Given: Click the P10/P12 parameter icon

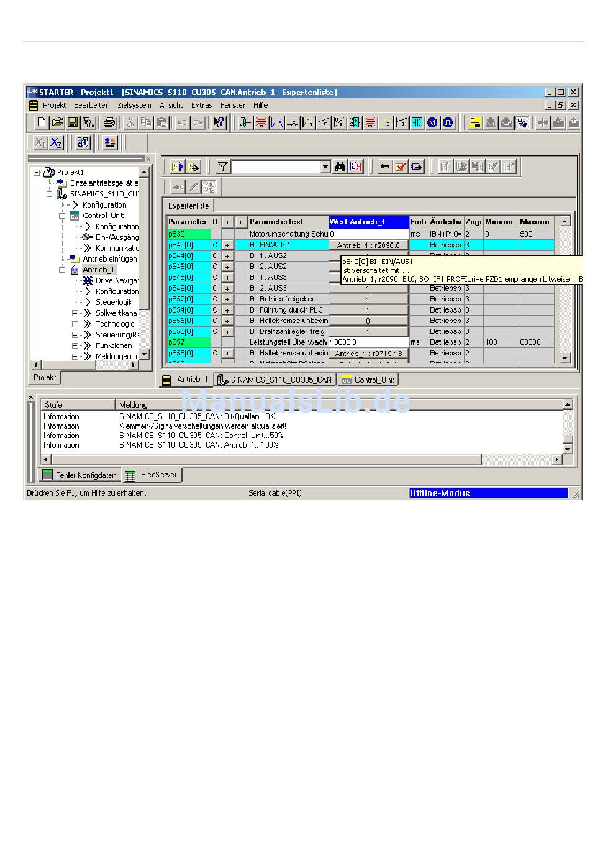Looking at the screenshot, I should [209, 186].
